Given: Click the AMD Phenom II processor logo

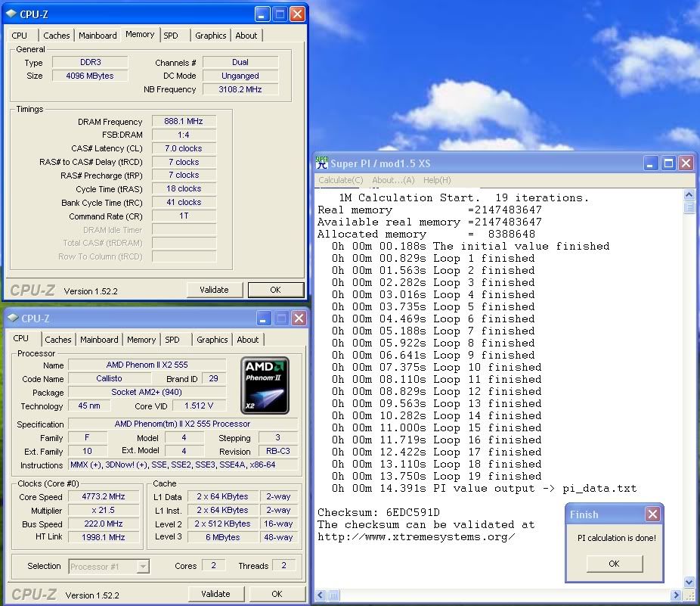Looking at the screenshot, I should 265,385.
